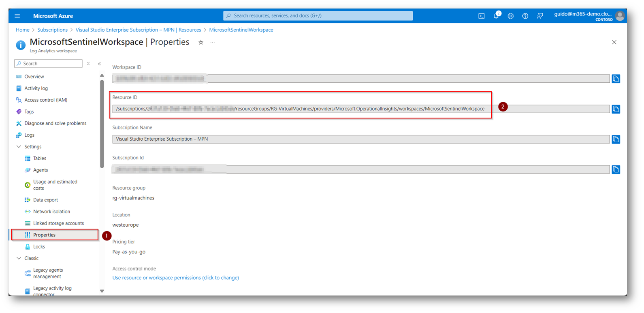This screenshot has height=313, width=644.
Task: Click the Subscription Name text field
Action: point(361,139)
